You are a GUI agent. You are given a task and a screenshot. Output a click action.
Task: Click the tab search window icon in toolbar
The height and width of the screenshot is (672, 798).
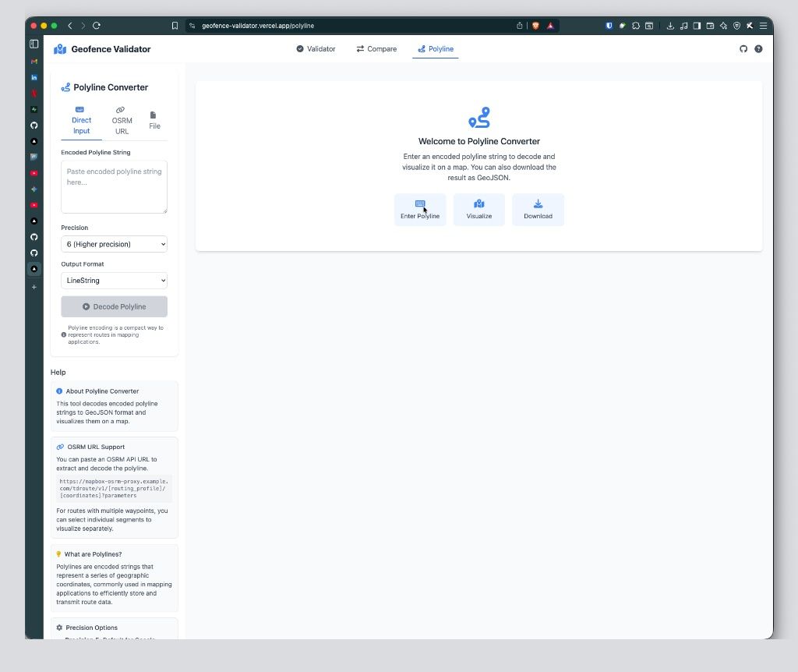click(649, 26)
